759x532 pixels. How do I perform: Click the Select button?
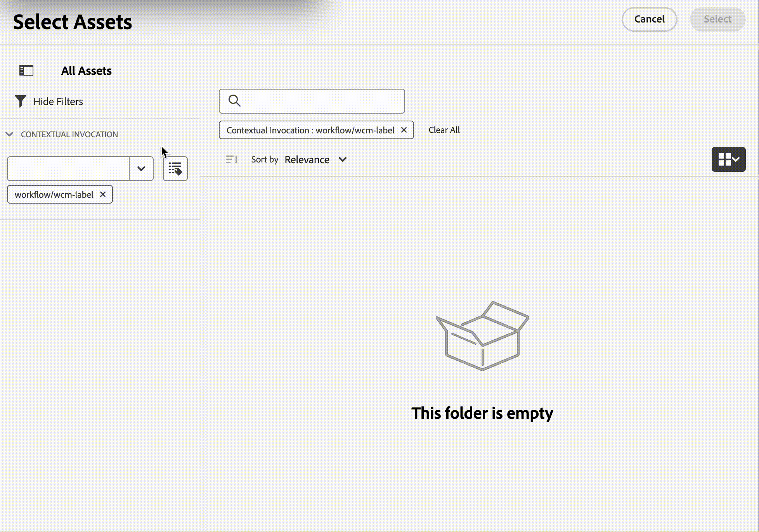pos(717,19)
